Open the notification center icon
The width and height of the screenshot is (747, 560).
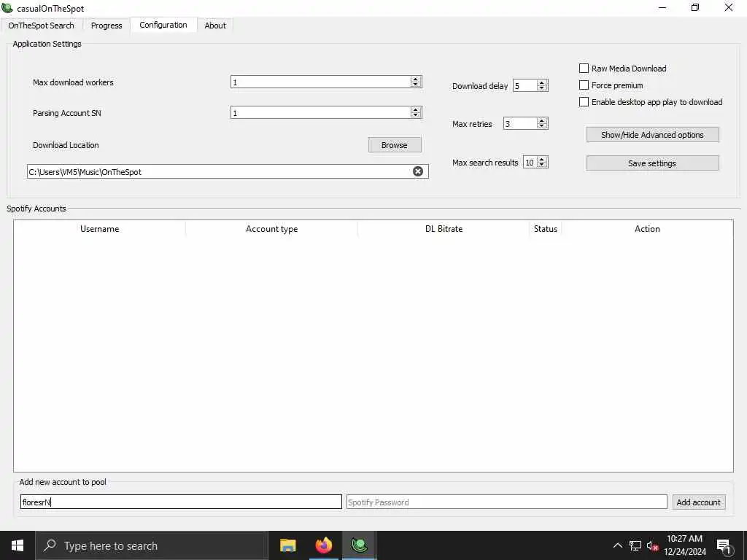tap(724, 546)
